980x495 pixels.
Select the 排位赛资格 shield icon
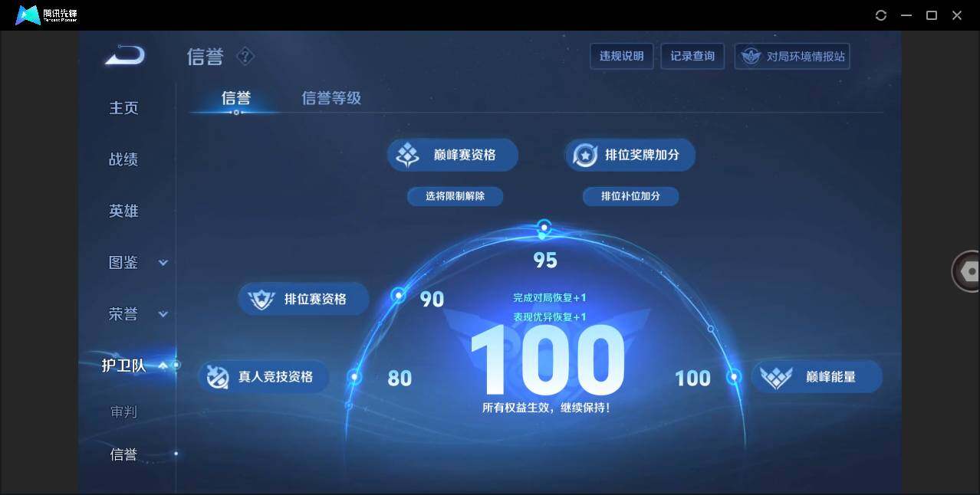tap(261, 299)
